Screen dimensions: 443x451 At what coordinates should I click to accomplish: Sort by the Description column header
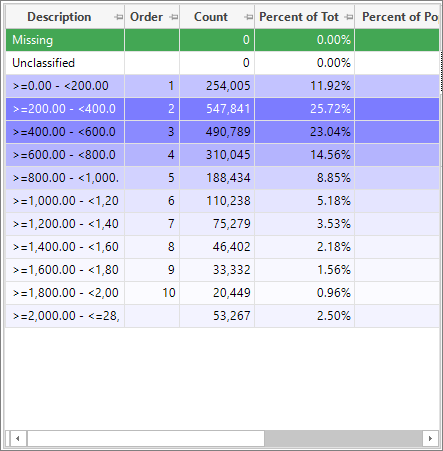pyautogui.click(x=59, y=17)
